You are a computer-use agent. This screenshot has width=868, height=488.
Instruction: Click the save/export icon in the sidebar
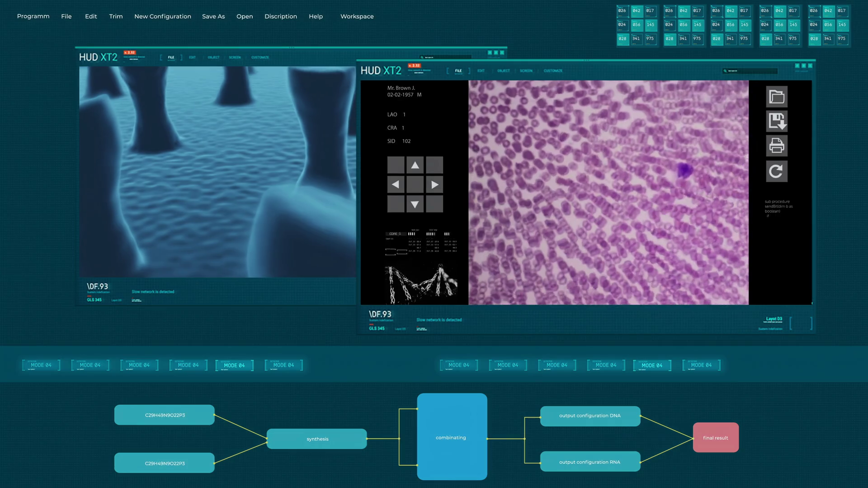776,121
